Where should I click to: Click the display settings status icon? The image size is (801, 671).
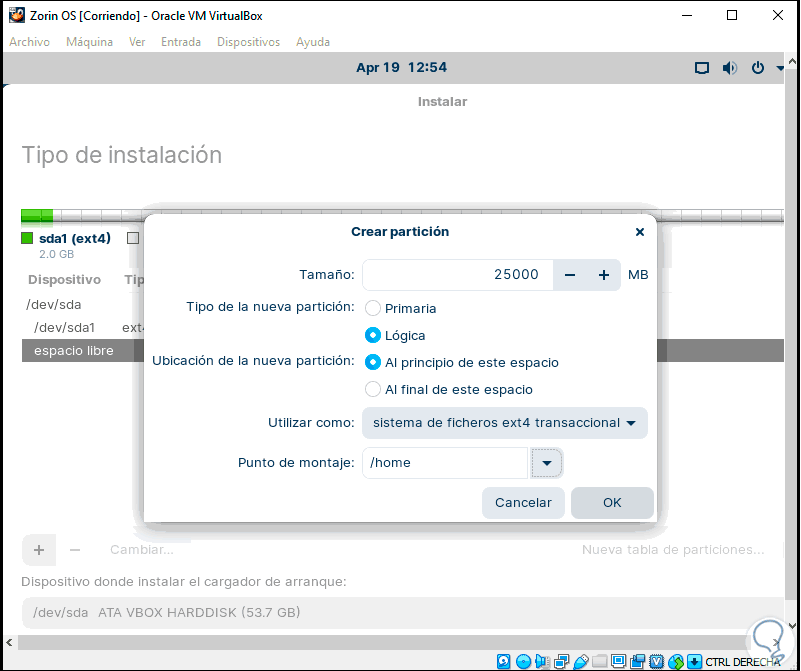click(619, 661)
